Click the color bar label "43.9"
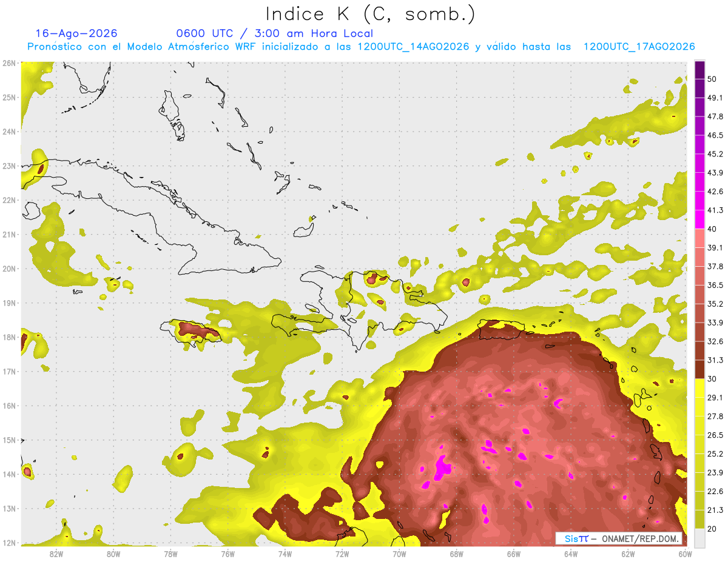728x562 pixels. click(715, 173)
